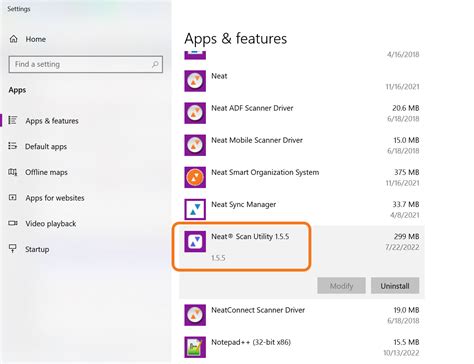Select Notepad++ (32-bit x86) name
Screen dimensions: 474x364
[x=251, y=342]
